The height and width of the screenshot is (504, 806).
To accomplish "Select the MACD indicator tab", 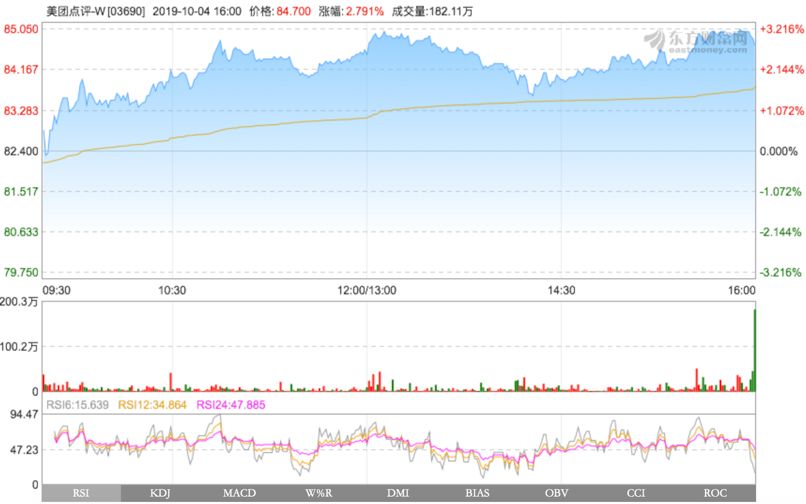I will pyautogui.click(x=240, y=493).
